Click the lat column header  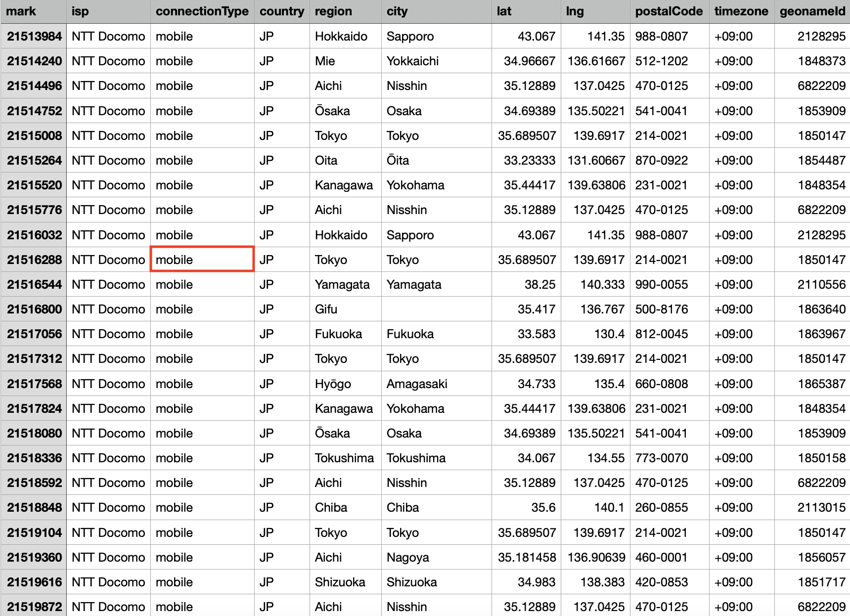tap(526, 11)
